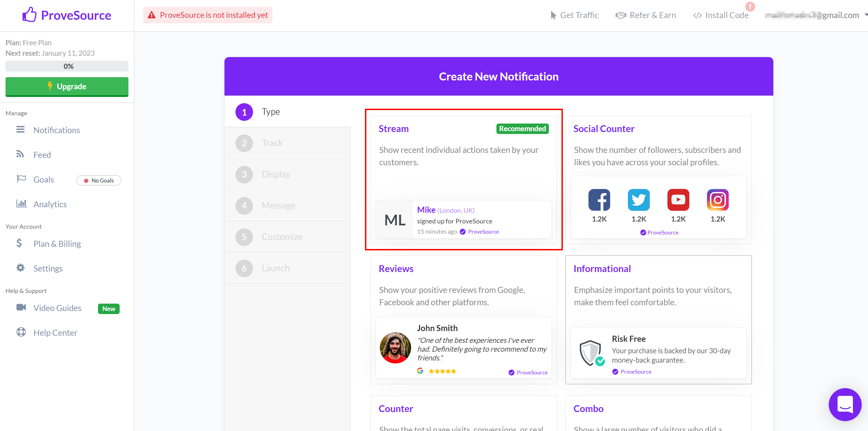The height and width of the screenshot is (431, 868).
Task: Click the ProveSource thumbs-up logo icon
Action: pos(29,15)
